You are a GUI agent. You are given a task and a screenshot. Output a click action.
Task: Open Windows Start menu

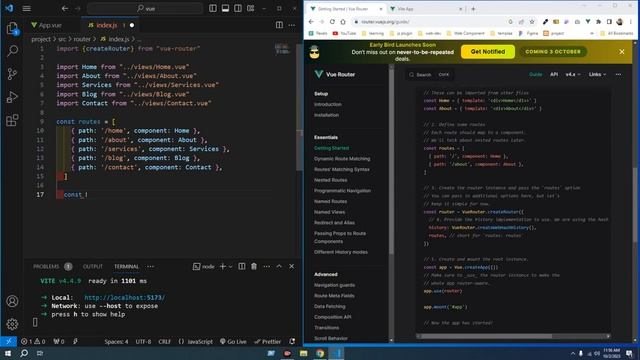[8, 353]
